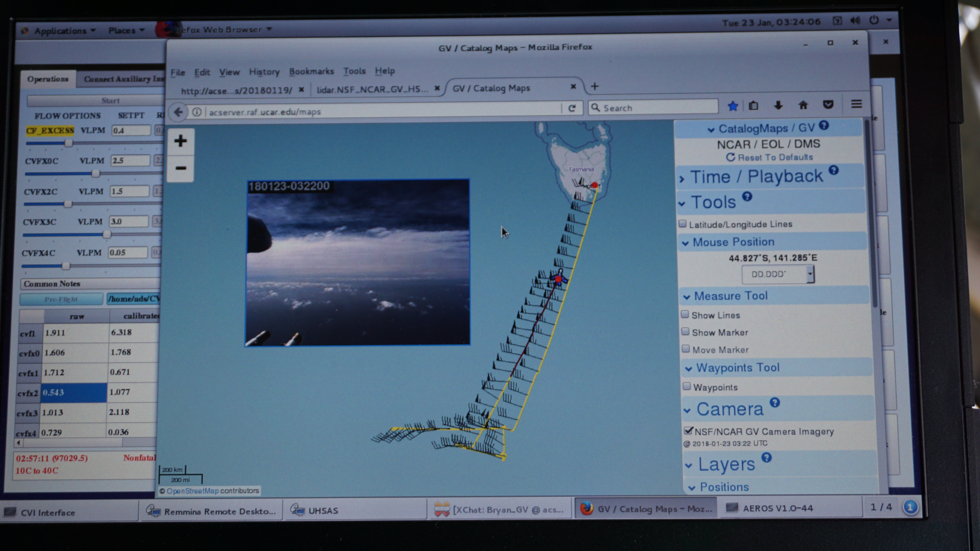Click the bookmark star icon
Image resolution: width=980 pixels, height=551 pixels.
pyautogui.click(x=732, y=106)
